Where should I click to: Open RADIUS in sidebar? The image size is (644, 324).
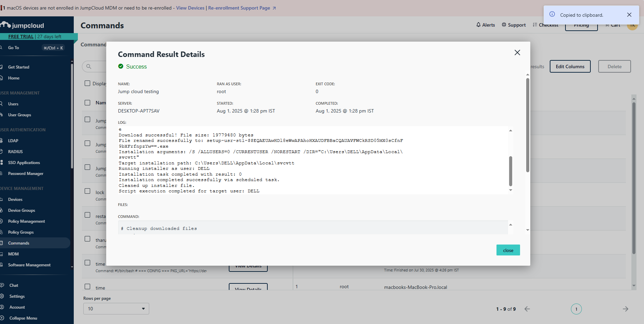(x=15, y=152)
